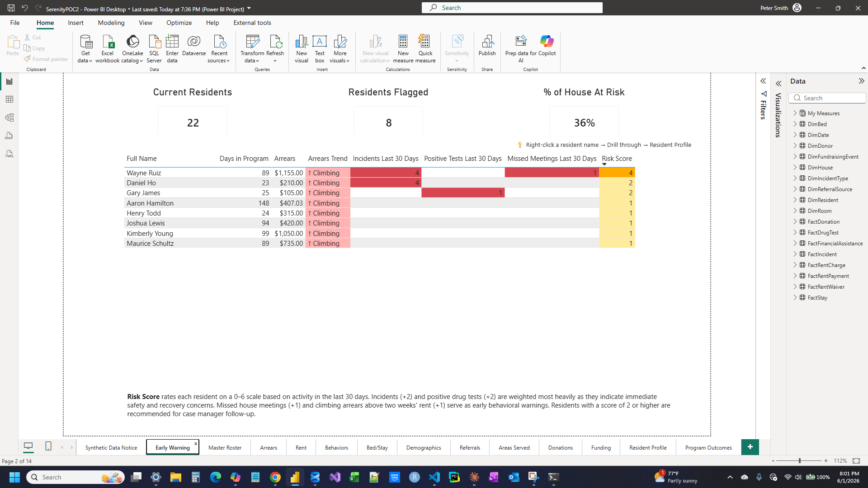The height and width of the screenshot is (488, 868).
Task: Switch to Report view
Action: tap(9, 81)
